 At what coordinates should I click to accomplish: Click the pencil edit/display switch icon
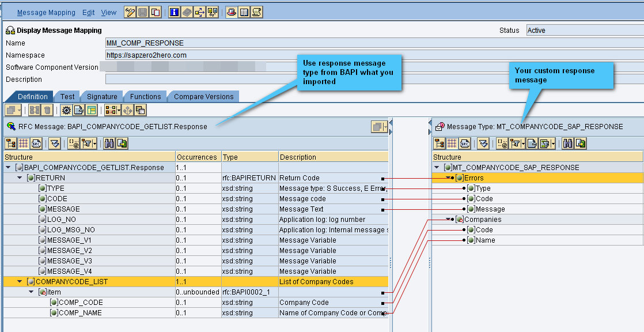(130, 12)
